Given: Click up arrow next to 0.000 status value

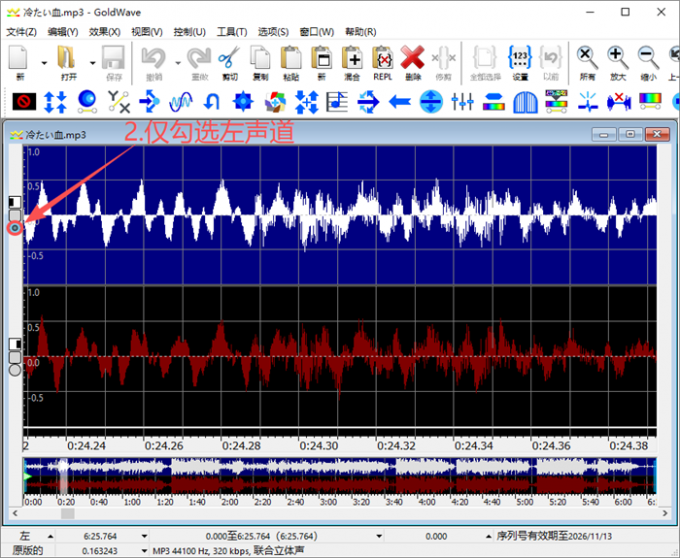Looking at the screenshot, I should pyautogui.click(x=488, y=537).
